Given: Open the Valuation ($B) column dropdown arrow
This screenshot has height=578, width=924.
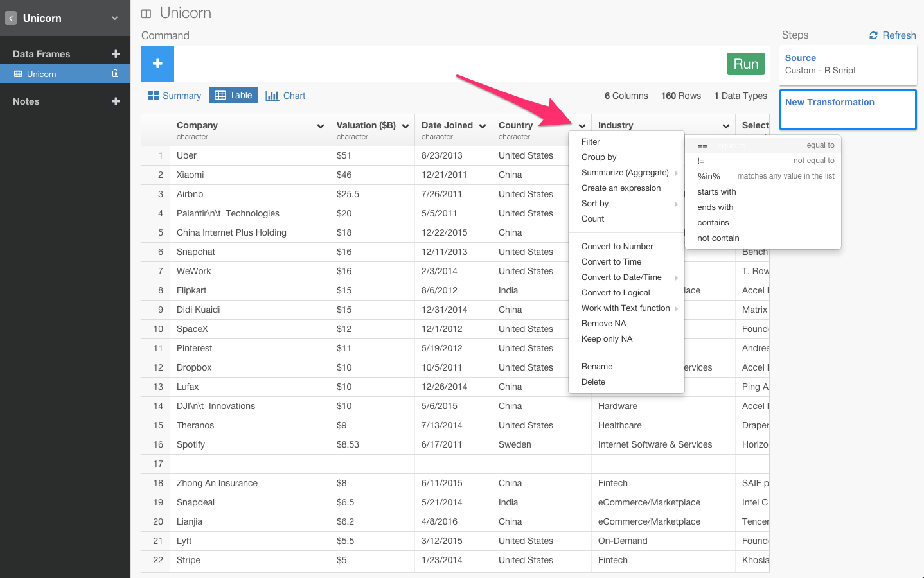Looking at the screenshot, I should coord(405,126).
